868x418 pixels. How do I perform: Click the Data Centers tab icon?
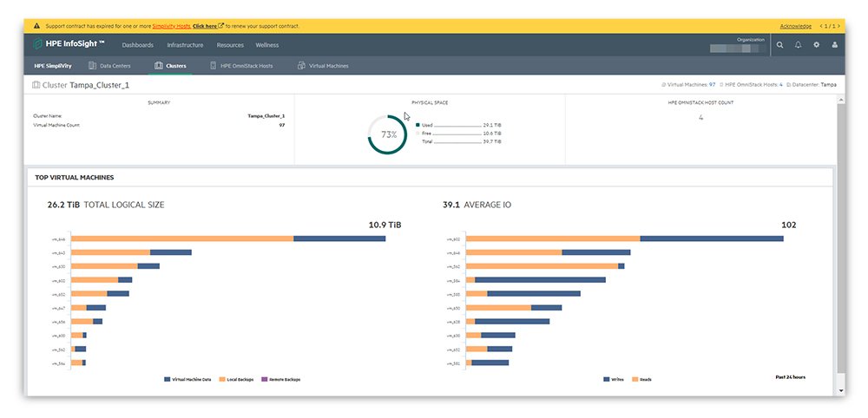pos(95,66)
